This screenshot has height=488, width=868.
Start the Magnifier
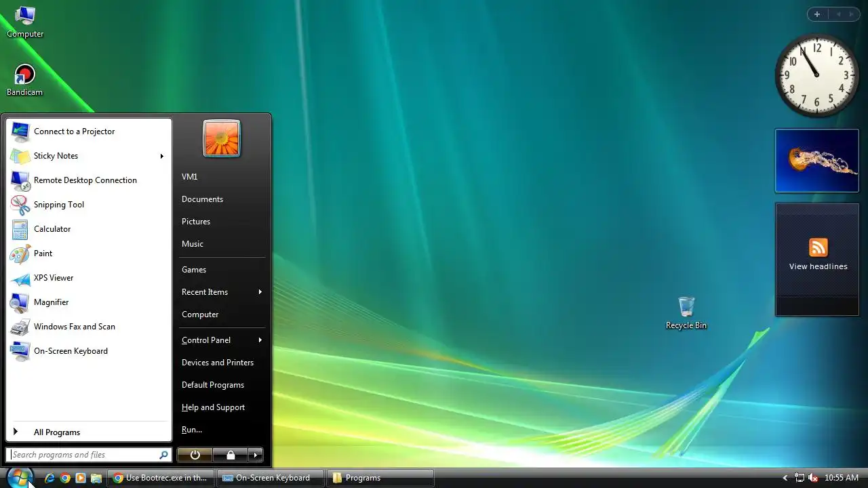(x=89, y=302)
